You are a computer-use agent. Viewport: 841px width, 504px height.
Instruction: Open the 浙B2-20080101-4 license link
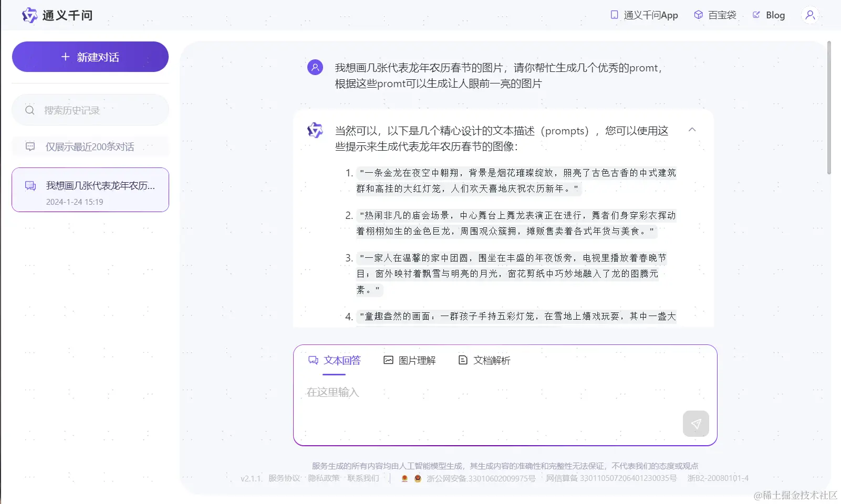[718, 478]
